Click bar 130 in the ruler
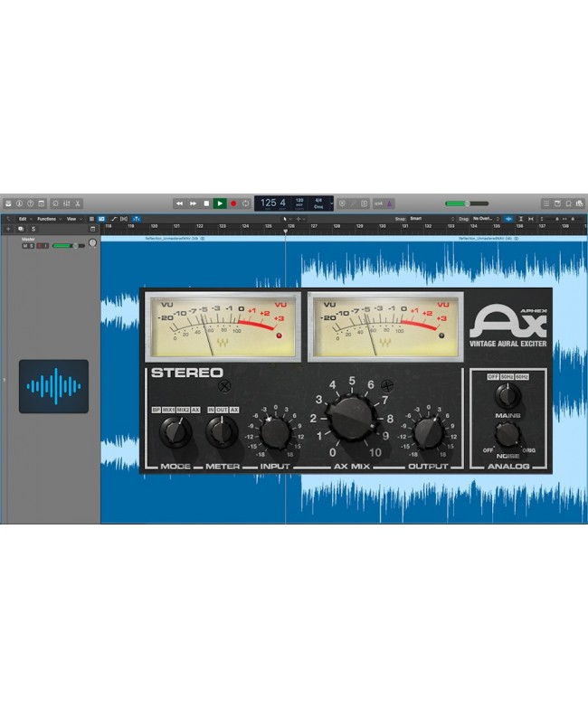Screen dimensions: 588x718 [x=382, y=226]
